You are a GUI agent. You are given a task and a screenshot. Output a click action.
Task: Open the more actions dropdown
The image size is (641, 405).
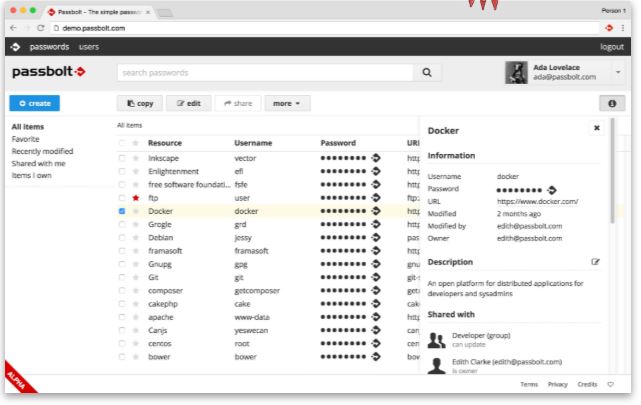coord(287,103)
